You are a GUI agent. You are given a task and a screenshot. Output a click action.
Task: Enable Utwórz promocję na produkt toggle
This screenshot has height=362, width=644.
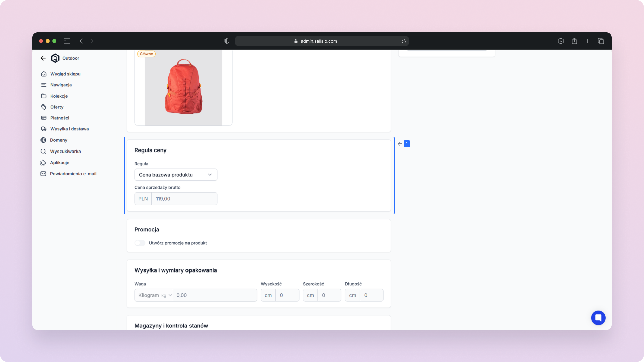point(140,243)
